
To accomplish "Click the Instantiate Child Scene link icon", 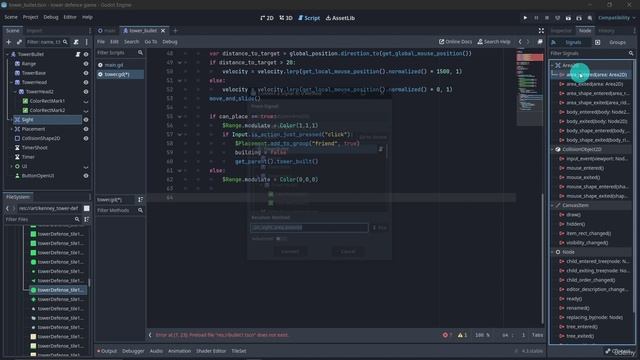I will 19,42.
